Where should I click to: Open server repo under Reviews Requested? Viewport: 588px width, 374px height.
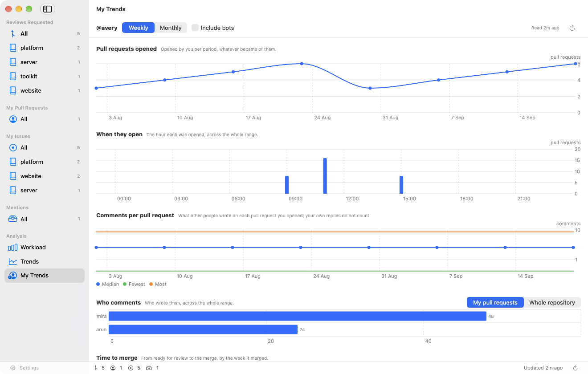(45, 62)
